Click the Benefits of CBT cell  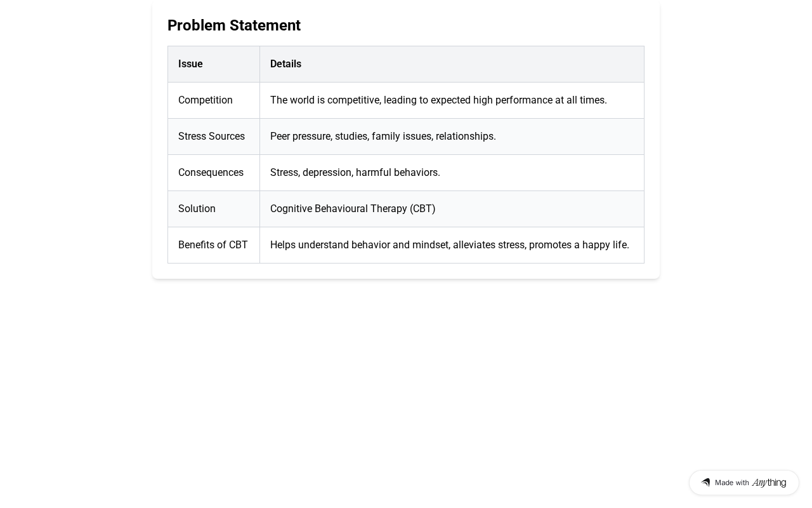pyautogui.click(x=213, y=245)
